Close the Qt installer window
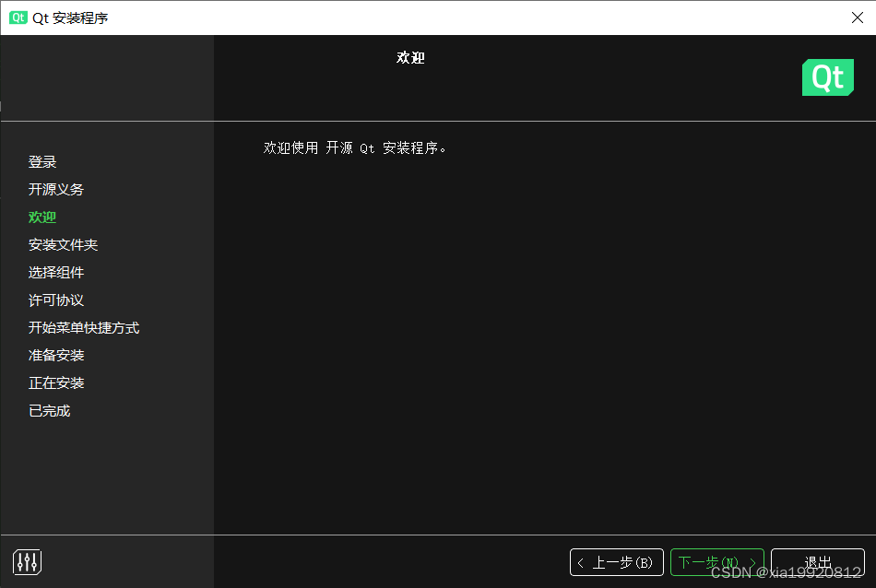This screenshot has width=876, height=588. (857, 18)
